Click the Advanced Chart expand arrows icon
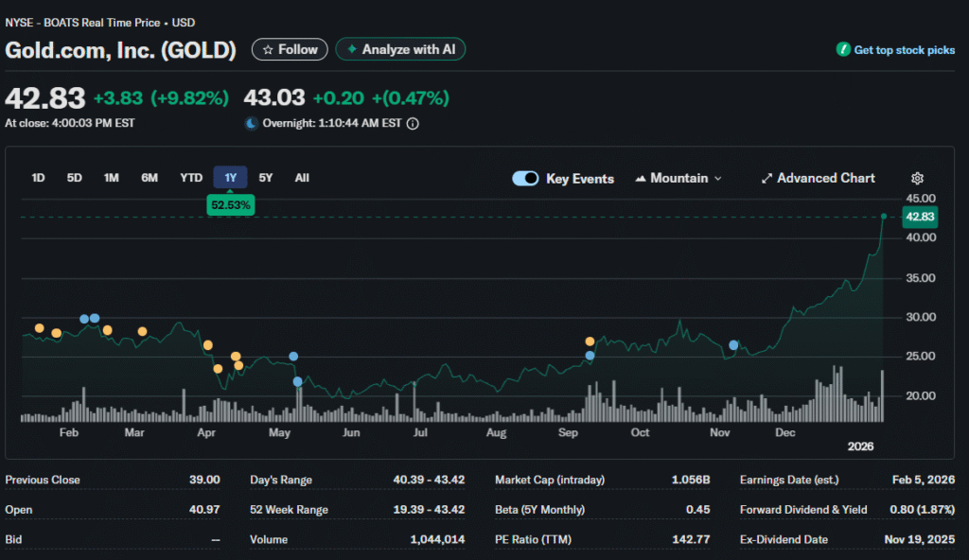The image size is (969, 560). point(767,178)
